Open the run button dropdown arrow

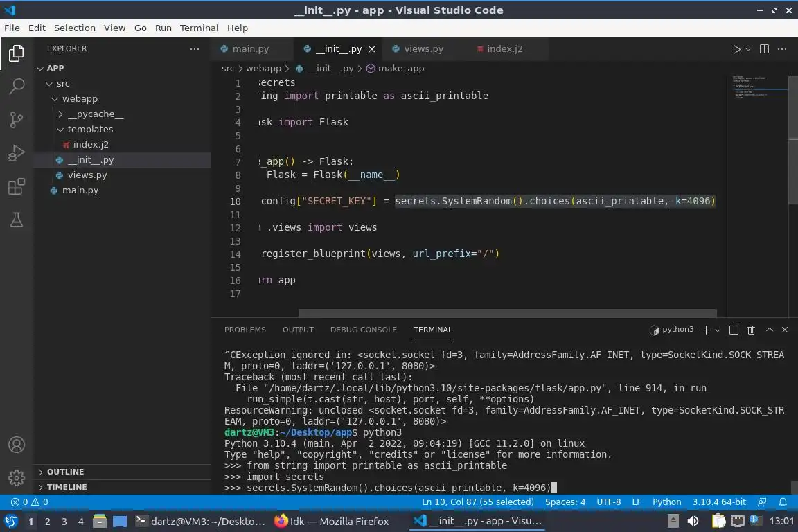tap(747, 49)
